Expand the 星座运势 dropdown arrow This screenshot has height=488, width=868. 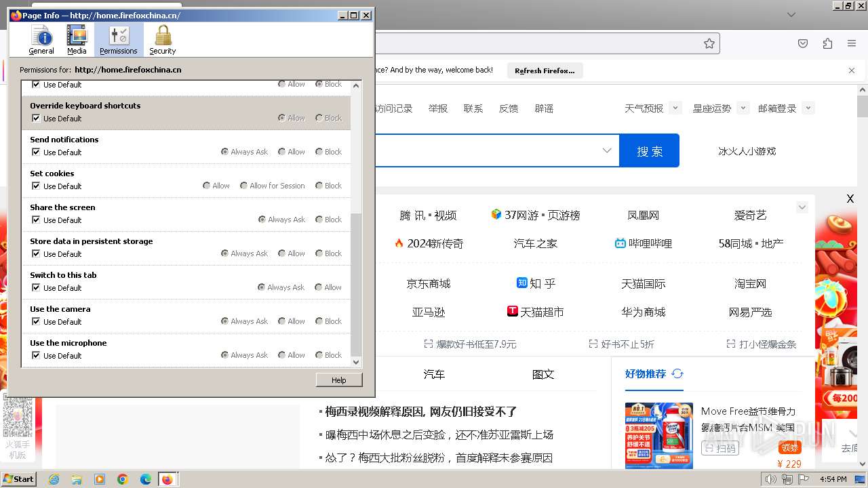743,108
